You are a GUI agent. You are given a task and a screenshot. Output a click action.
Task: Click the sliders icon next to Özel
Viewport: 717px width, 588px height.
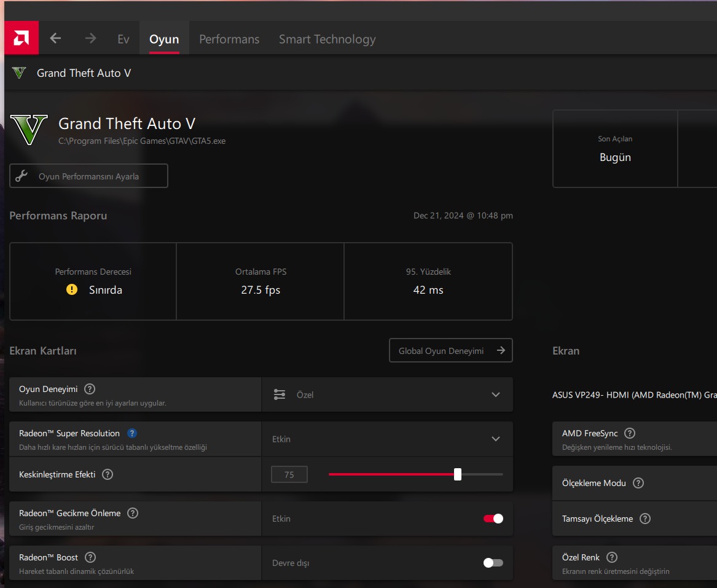280,394
